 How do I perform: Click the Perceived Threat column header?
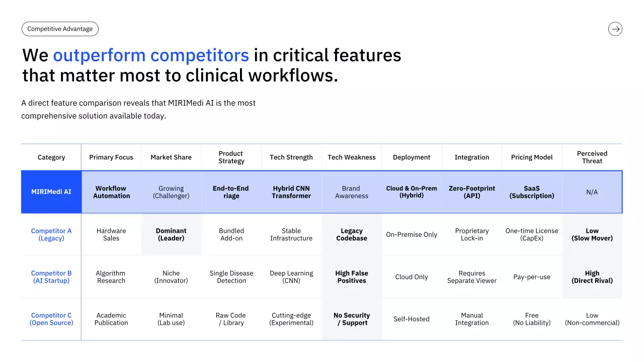click(592, 157)
